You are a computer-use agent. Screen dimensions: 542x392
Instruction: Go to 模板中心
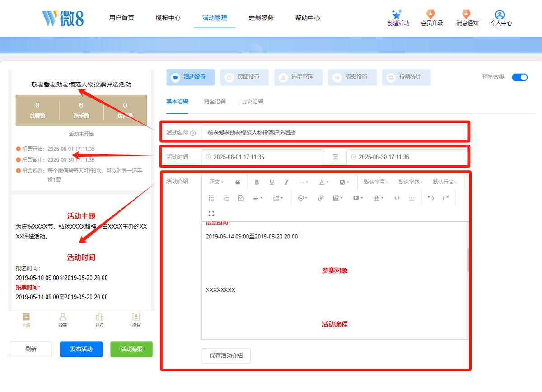[168, 18]
